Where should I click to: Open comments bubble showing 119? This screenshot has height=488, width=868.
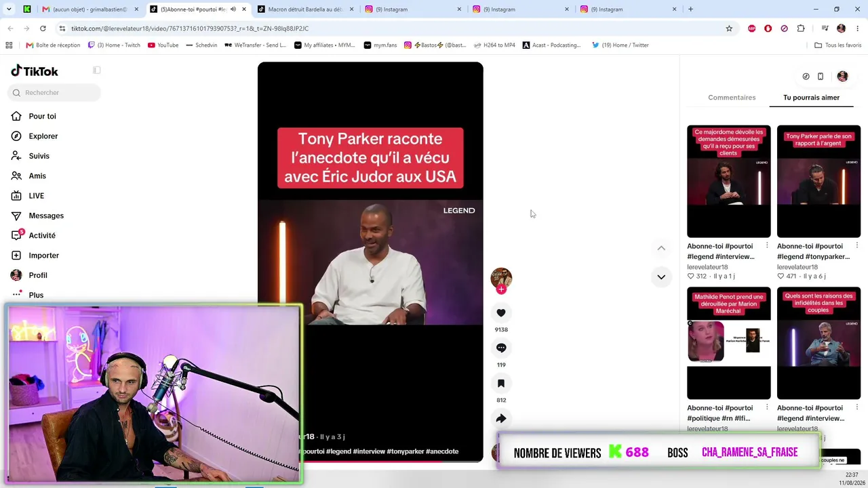point(501,348)
